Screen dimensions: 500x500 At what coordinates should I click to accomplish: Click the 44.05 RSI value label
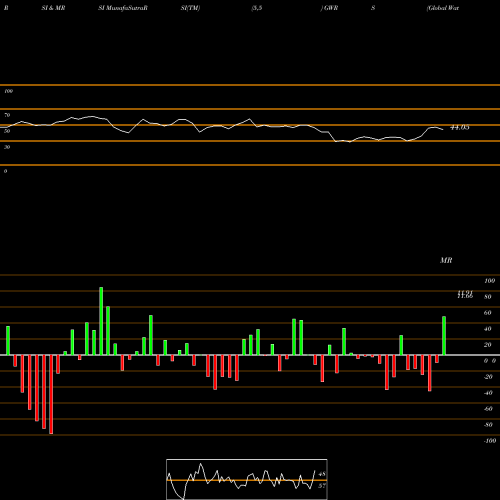[460, 127]
